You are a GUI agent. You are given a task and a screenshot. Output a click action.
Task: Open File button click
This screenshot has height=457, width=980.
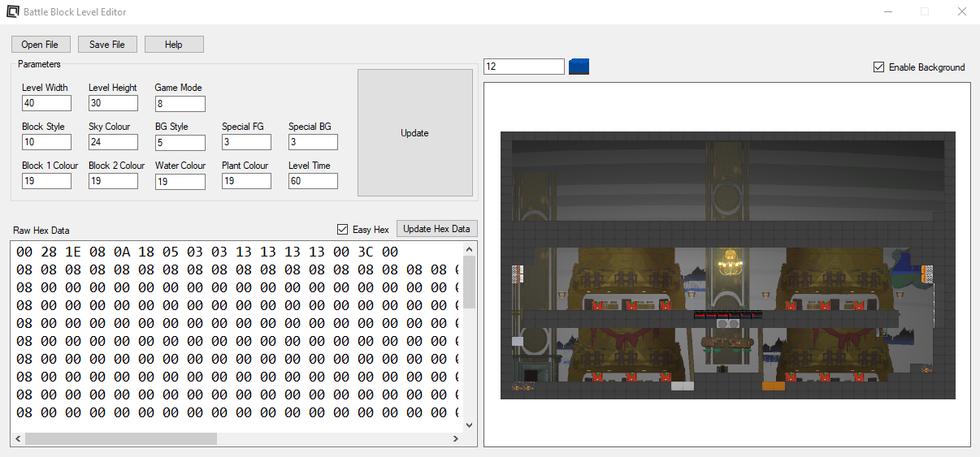click(x=41, y=45)
